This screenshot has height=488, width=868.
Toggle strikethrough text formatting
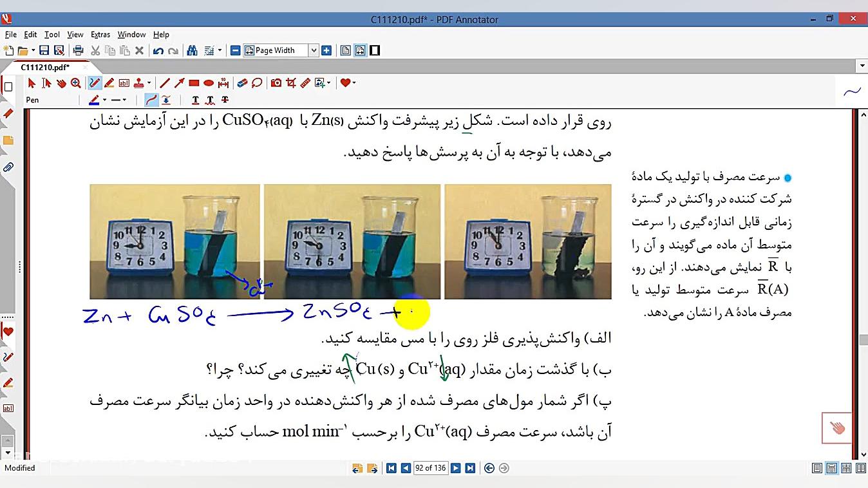(224, 100)
